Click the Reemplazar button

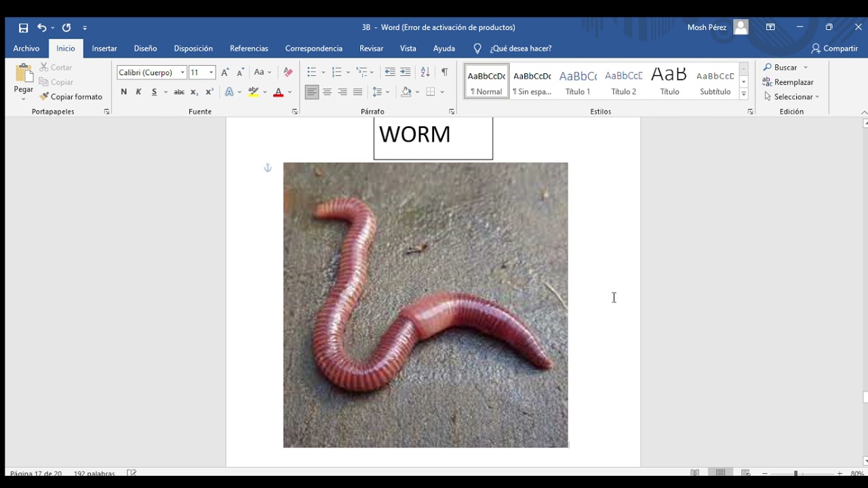point(788,82)
